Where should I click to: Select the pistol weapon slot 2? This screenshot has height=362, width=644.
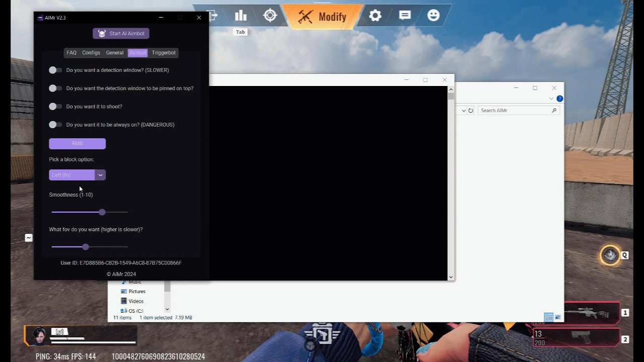pyautogui.click(x=576, y=337)
